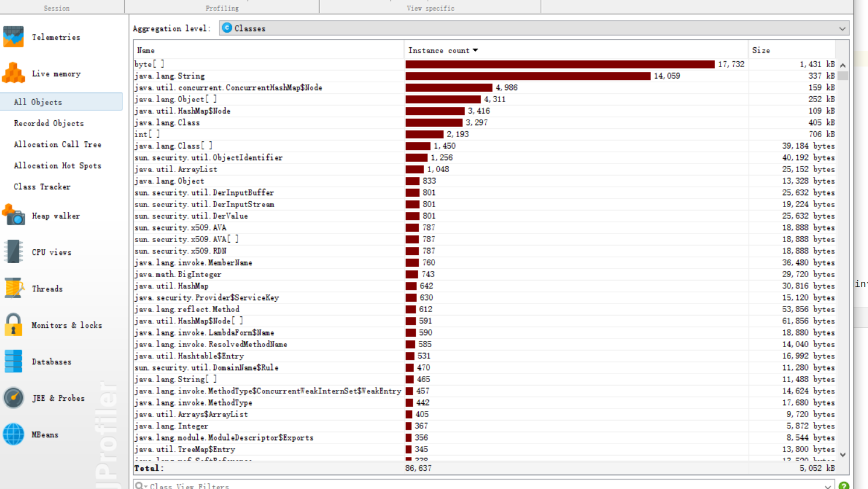Click the Profiling toolbar group label

[222, 8]
